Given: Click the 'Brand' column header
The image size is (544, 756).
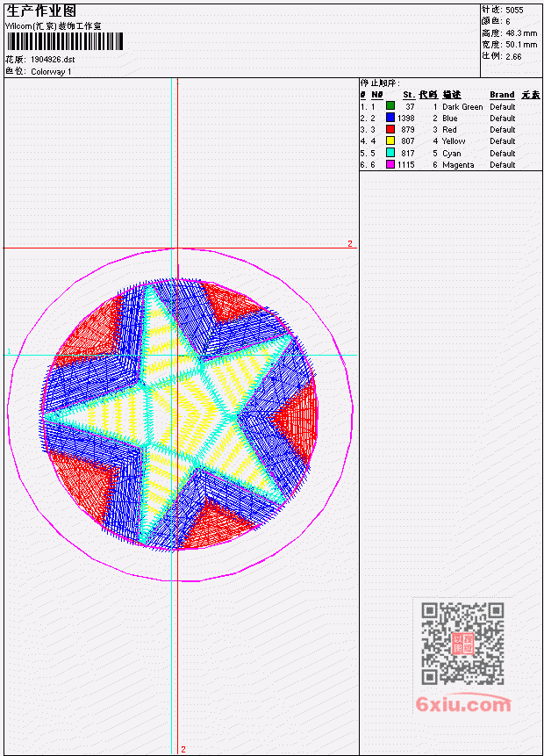Looking at the screenshot, I should pyautogui.click(x=502, y=95).
